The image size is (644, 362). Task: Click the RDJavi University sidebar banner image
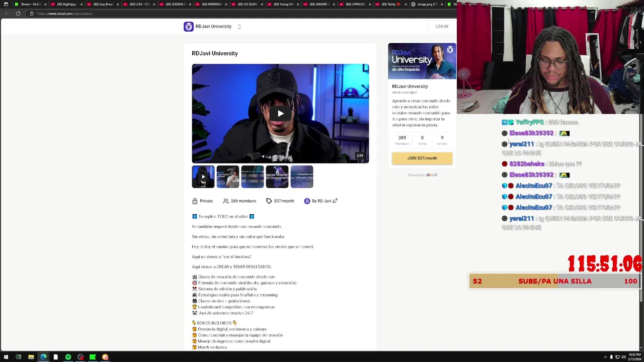click(x=422, y=61)
